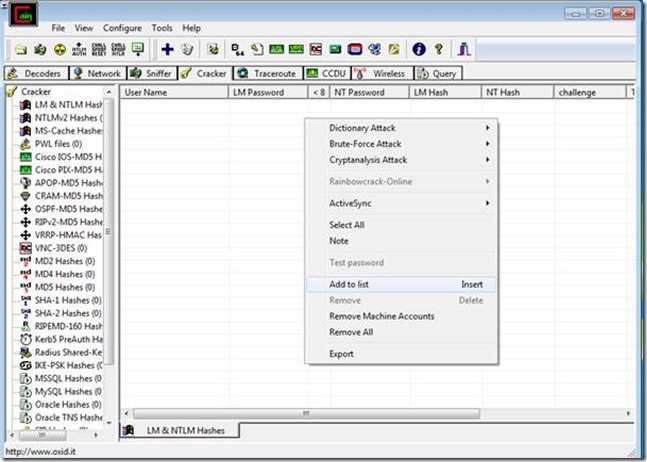647x462 pixels.
Task: Sort by User Name column header
Action: tap(174, 92)
